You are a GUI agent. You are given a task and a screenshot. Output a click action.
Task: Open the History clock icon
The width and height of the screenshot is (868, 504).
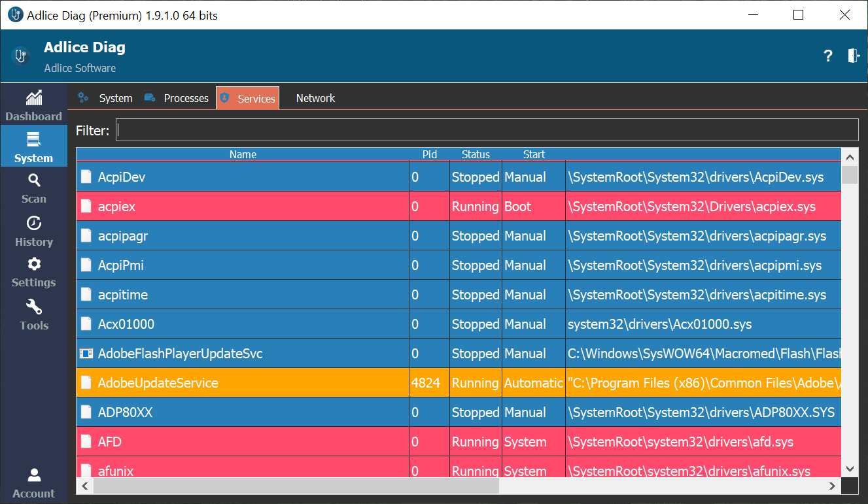click(x=33, y=224)
